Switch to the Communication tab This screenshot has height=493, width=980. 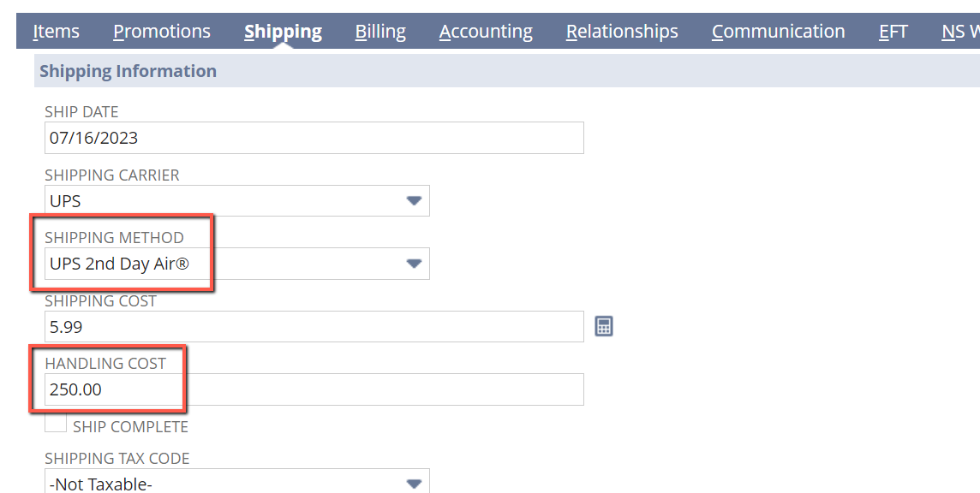pyautogui.click(x=777, y=31)
